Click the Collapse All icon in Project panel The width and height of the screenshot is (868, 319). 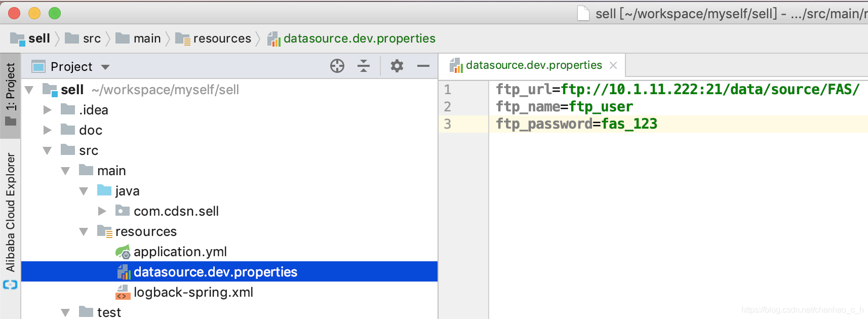coord(364,66)
